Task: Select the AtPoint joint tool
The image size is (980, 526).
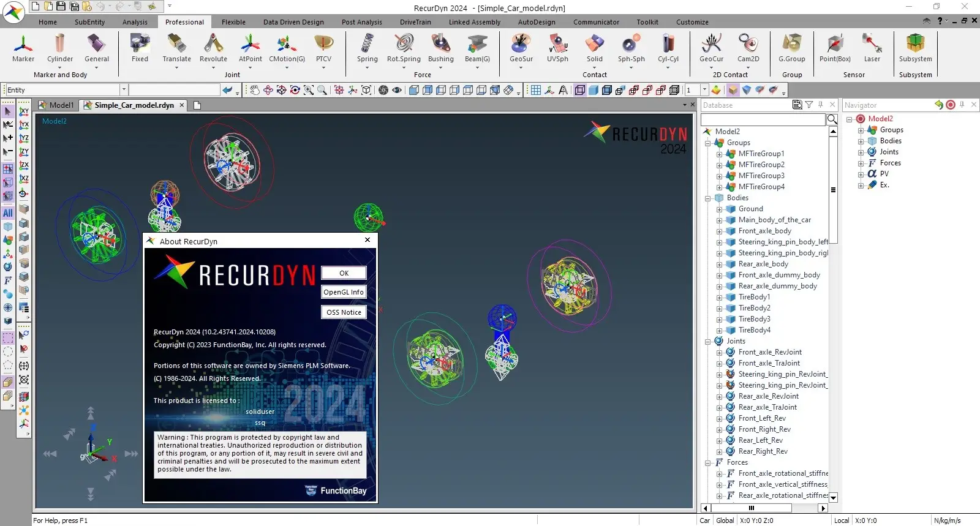Action: 250,48
